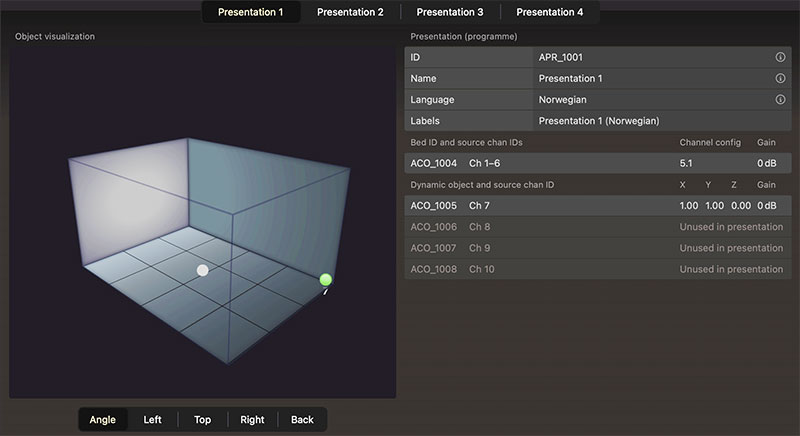Screen dimensions: 800x436
Task: Switch to Left view
Action: [x=152, y=420]
